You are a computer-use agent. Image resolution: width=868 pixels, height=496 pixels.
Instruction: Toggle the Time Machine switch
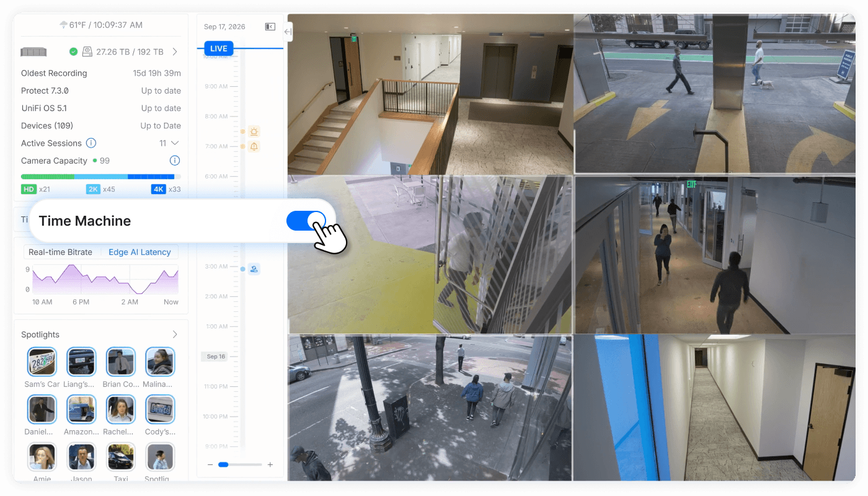[x=306, y=221]
